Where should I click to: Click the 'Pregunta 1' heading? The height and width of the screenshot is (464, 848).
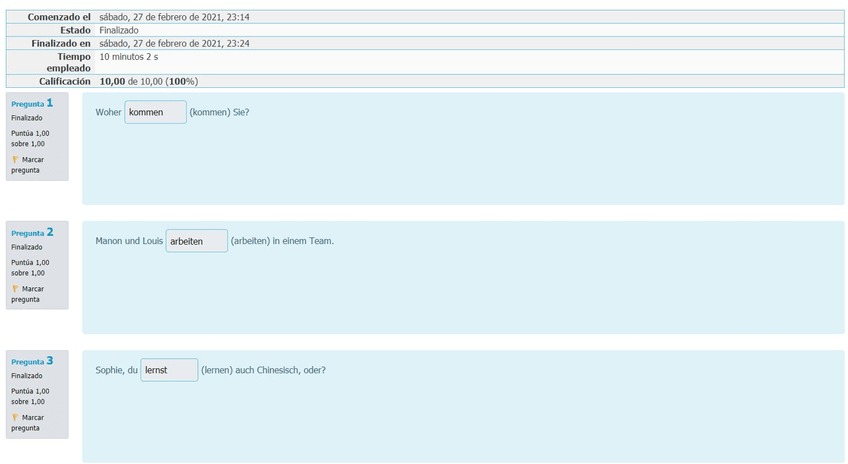[x=32, y=103]
